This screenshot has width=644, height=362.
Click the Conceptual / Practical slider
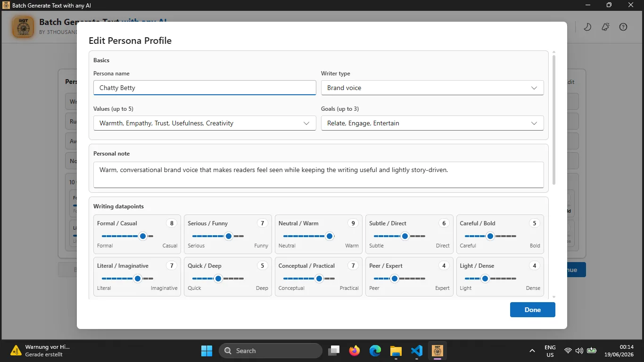pyautogui.click(x=308, y=279)
